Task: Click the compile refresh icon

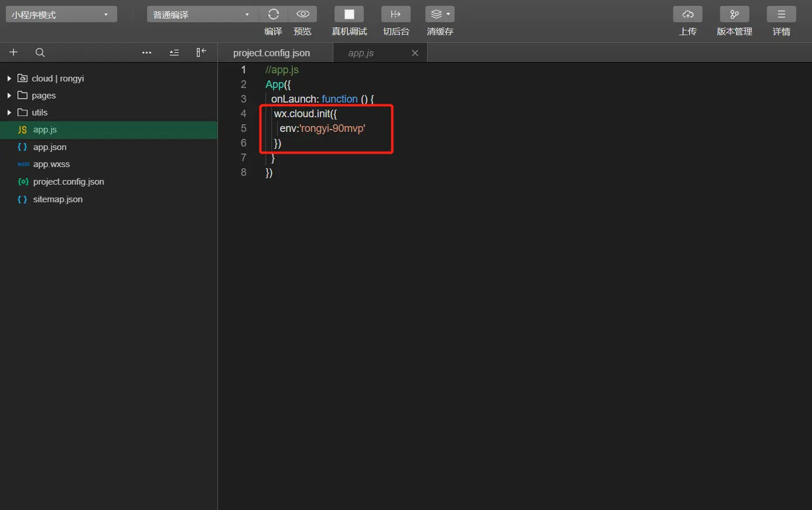Action: [273, 14]
